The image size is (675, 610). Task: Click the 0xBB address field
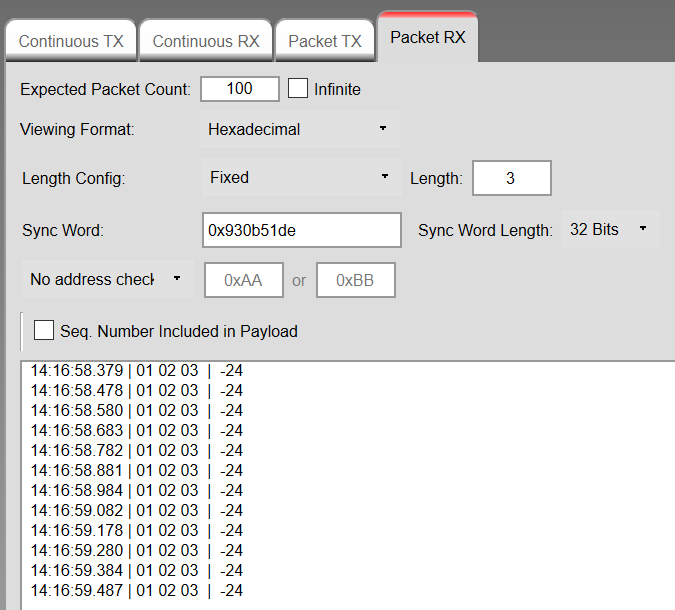tap(356, 280)
